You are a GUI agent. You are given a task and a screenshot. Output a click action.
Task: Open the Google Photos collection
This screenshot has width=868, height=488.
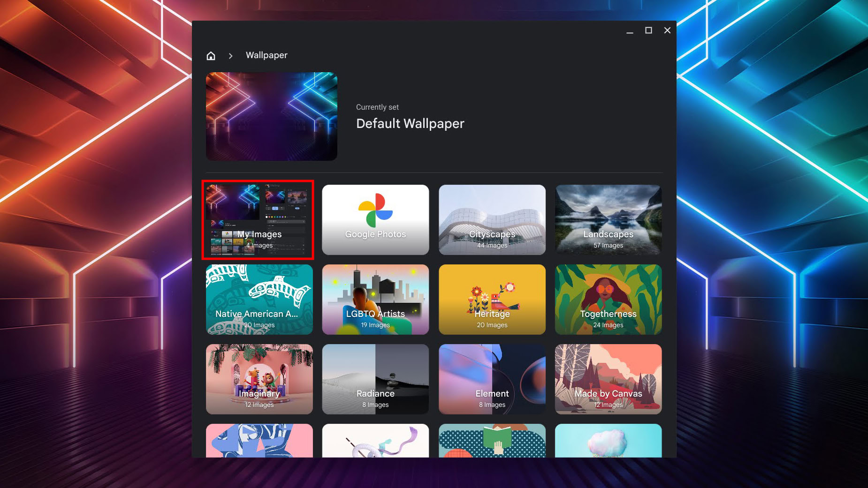tap(376, 220)
